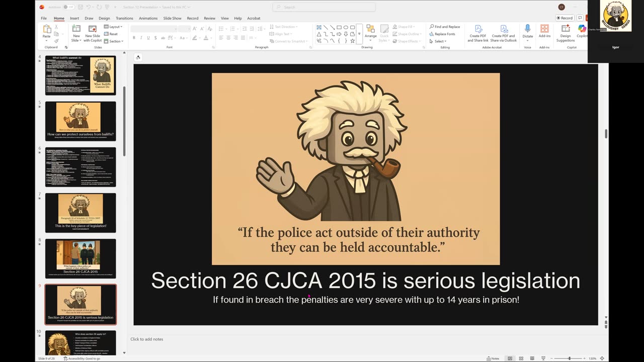
Task: Select slide 5 thumbnail about bailiffs
Action: pos(80,121)
